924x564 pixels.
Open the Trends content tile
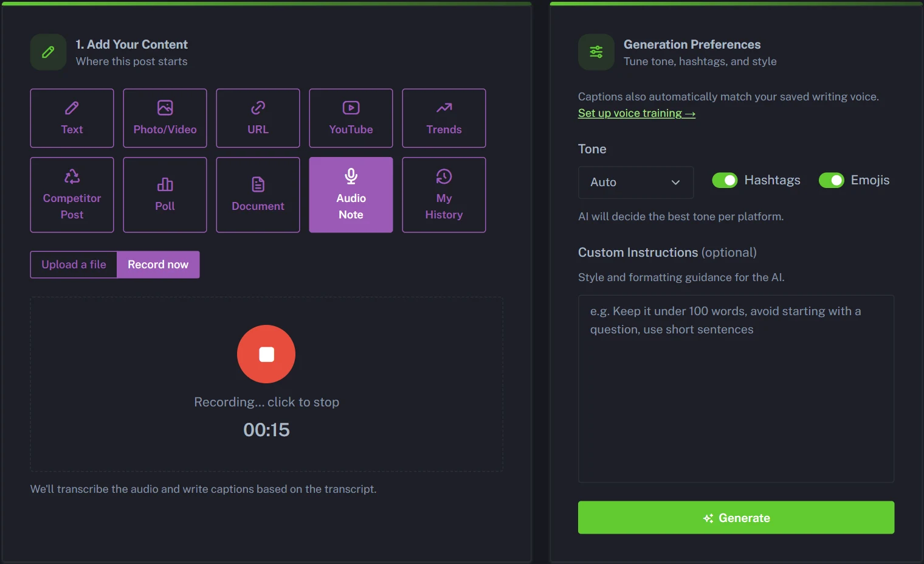point(444,118)
